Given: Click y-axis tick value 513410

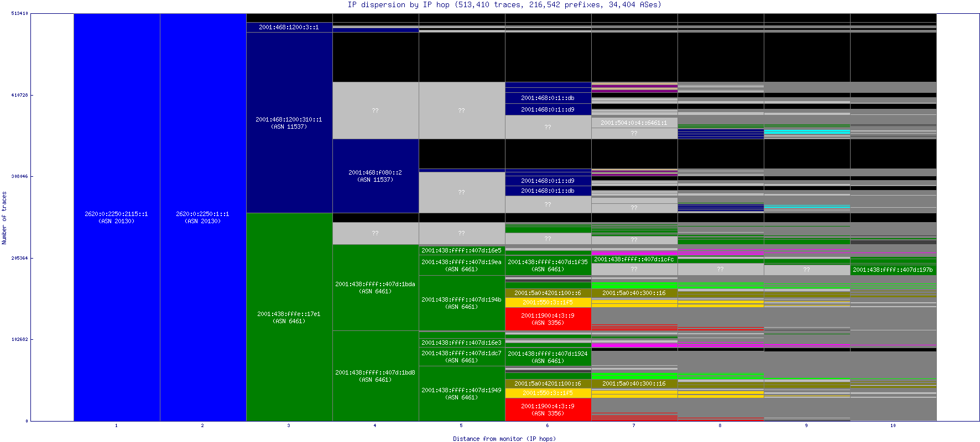Looking at the screenshot, I should tap(19, 13).
